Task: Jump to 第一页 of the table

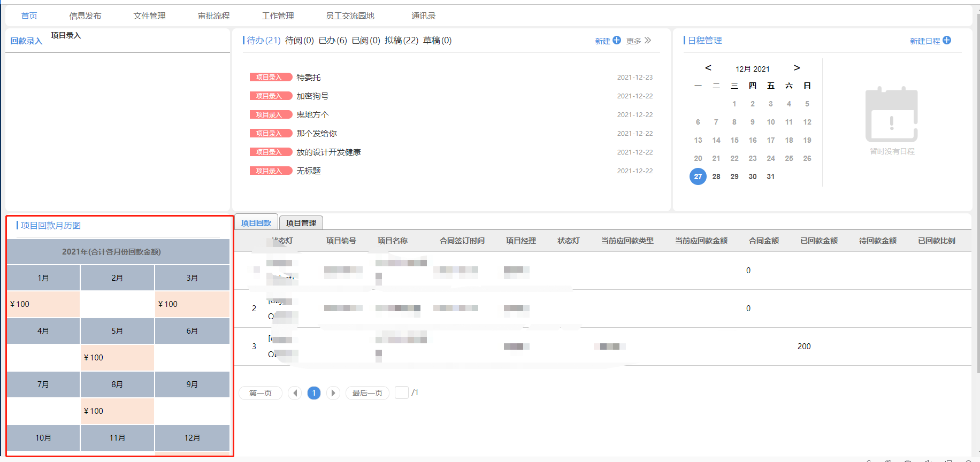Action: (261, 393)
